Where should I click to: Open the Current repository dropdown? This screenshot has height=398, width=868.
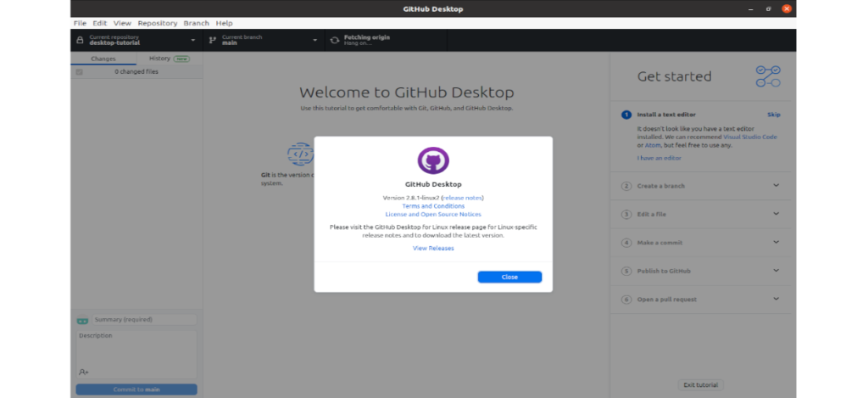coord(136,41)
